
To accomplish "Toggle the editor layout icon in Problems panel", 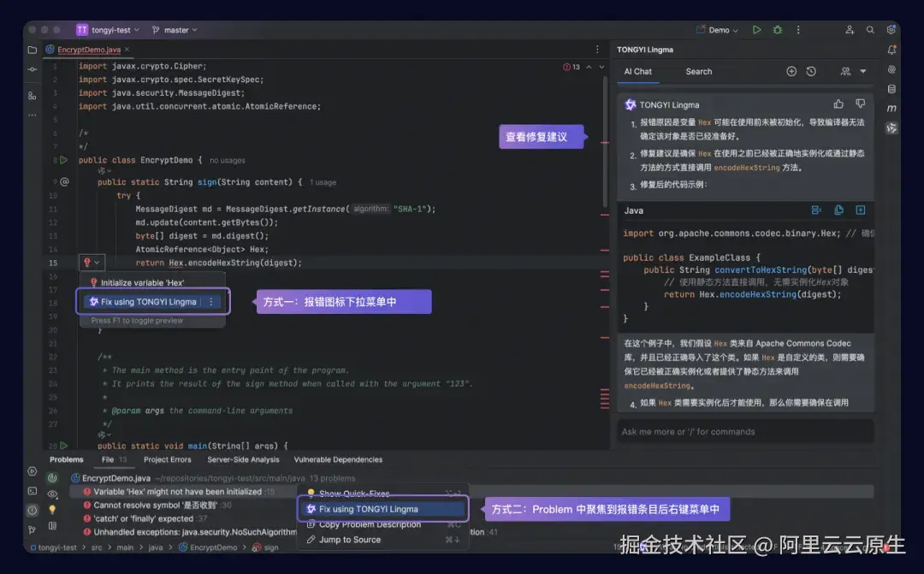I will (x=52, y=526).
